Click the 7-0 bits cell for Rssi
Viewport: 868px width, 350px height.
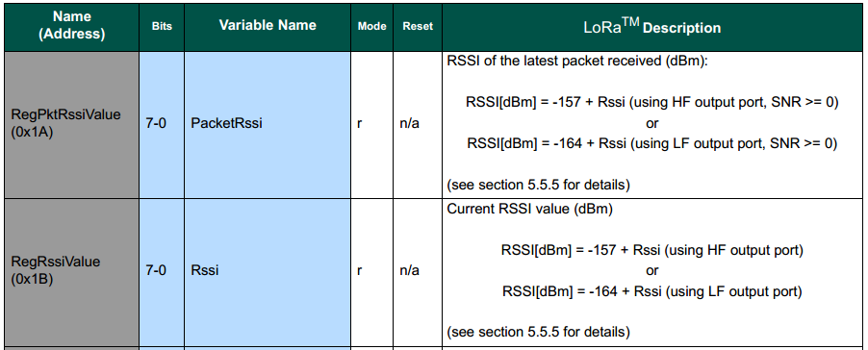coord(162,272)
